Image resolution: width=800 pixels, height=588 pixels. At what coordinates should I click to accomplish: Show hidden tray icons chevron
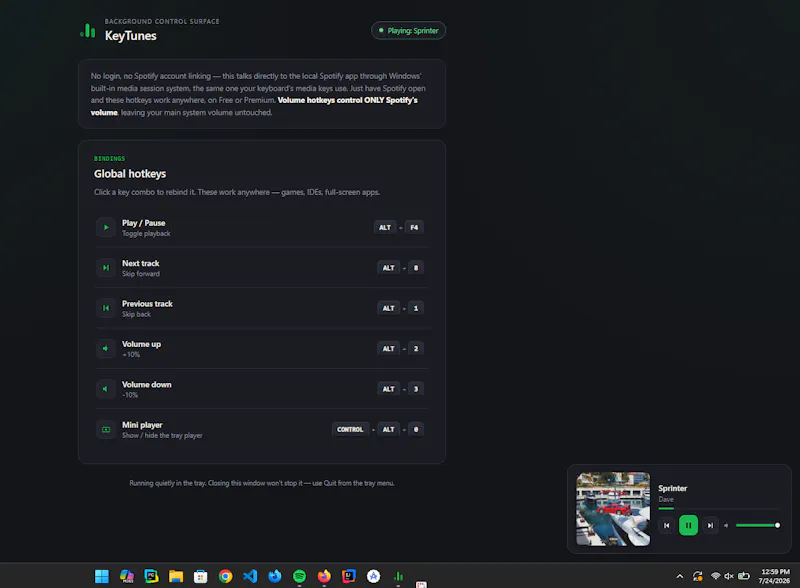(x=680, y=576)
